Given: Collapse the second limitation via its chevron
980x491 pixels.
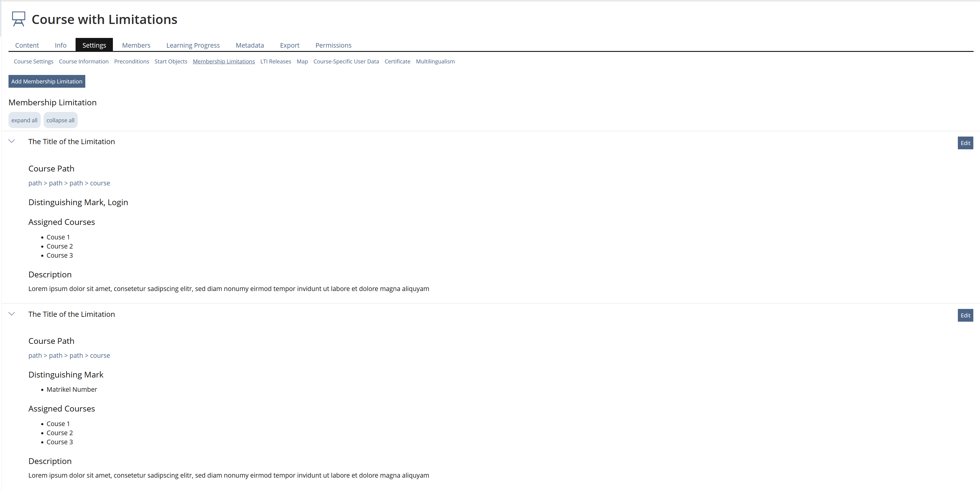Looking at the screenshot, I should 12,314.
